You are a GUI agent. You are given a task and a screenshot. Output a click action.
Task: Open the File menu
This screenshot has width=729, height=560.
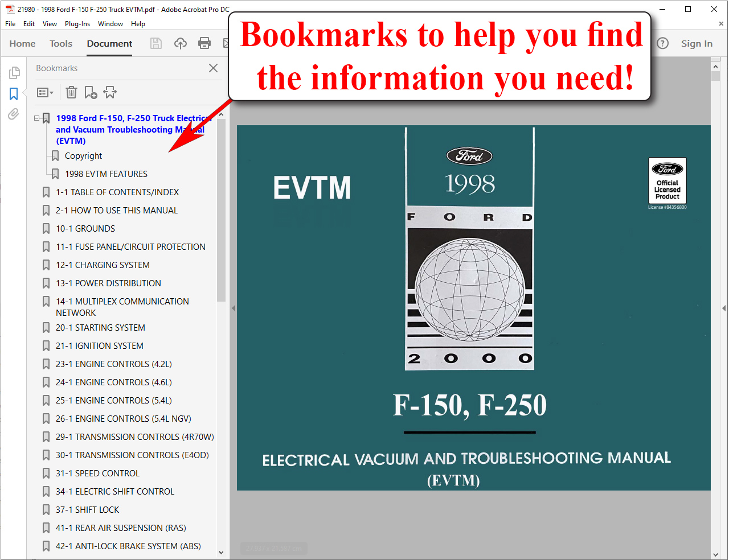tap(10, 24)
